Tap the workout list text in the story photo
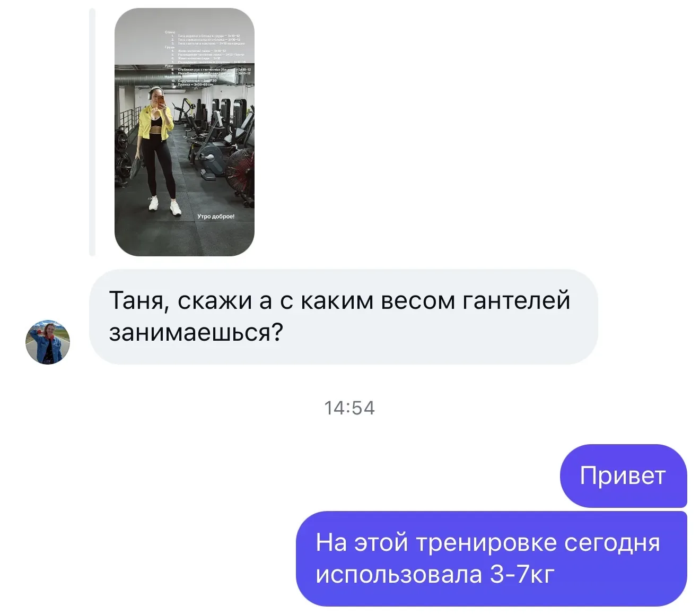 point(207,58)
